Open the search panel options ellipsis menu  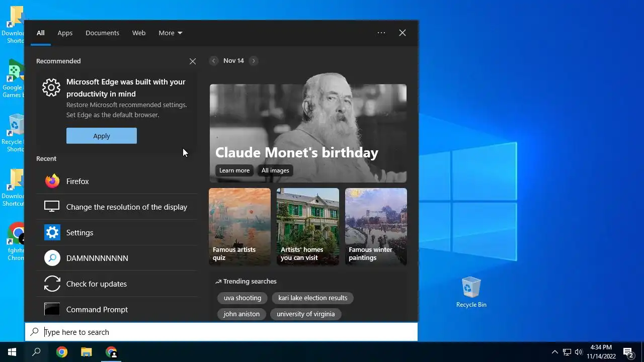coord(381,33)
